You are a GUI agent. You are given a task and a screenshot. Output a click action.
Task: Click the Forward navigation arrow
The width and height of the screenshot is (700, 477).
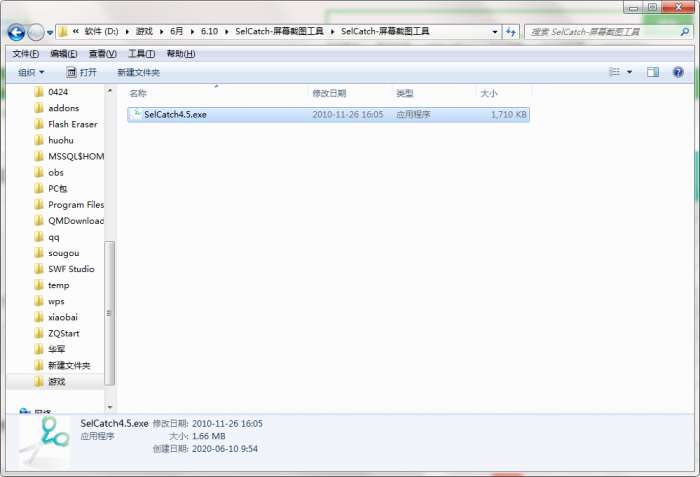[x=36, y=32]
